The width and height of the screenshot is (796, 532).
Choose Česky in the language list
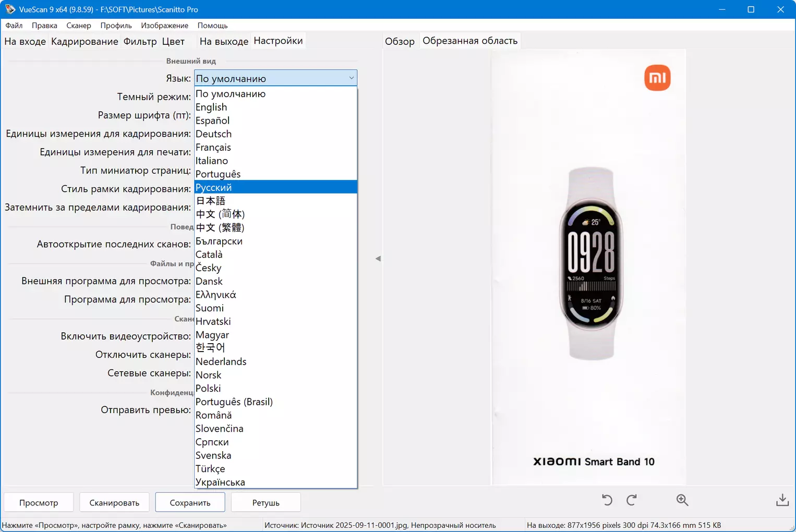275,268
